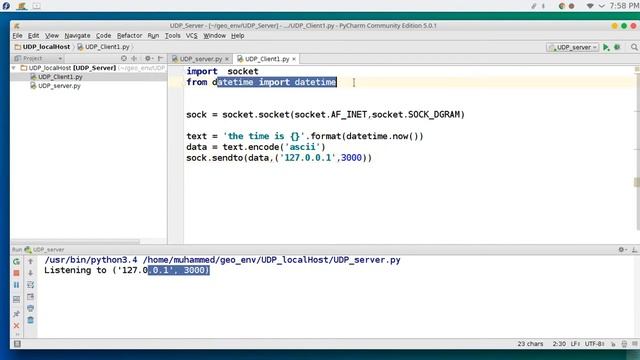Click the Print icon in Run console toolbar
640x360 pixels.
click(x=31, y=309)
